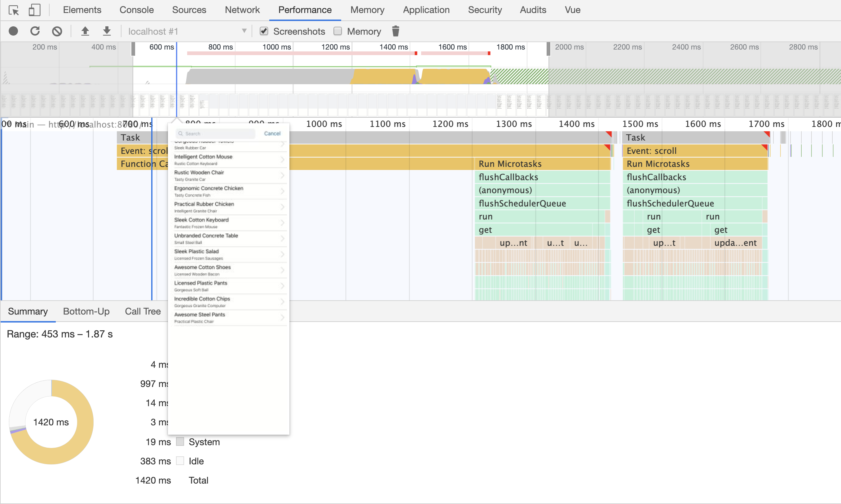Viewport: 841px width, 504px height.
Task: Open the localhost #1 recording dropdown
Action: click(187, 31)
